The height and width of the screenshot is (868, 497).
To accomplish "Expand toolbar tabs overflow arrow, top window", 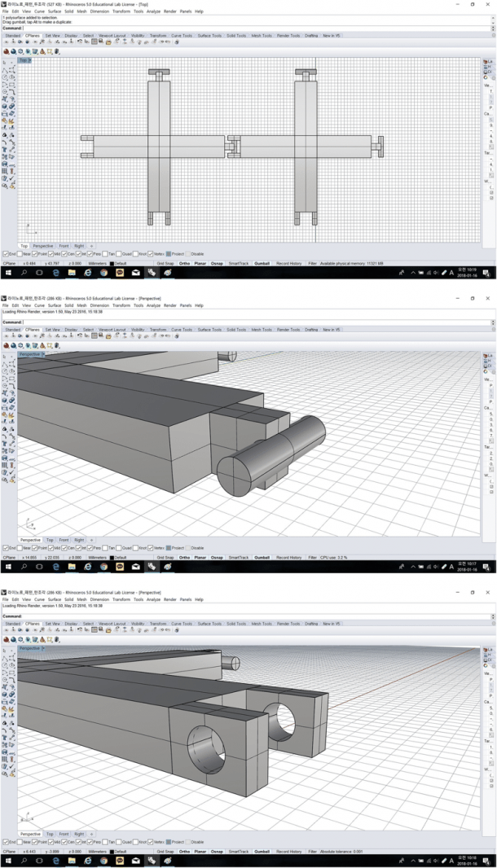I will tap(493, 36).
